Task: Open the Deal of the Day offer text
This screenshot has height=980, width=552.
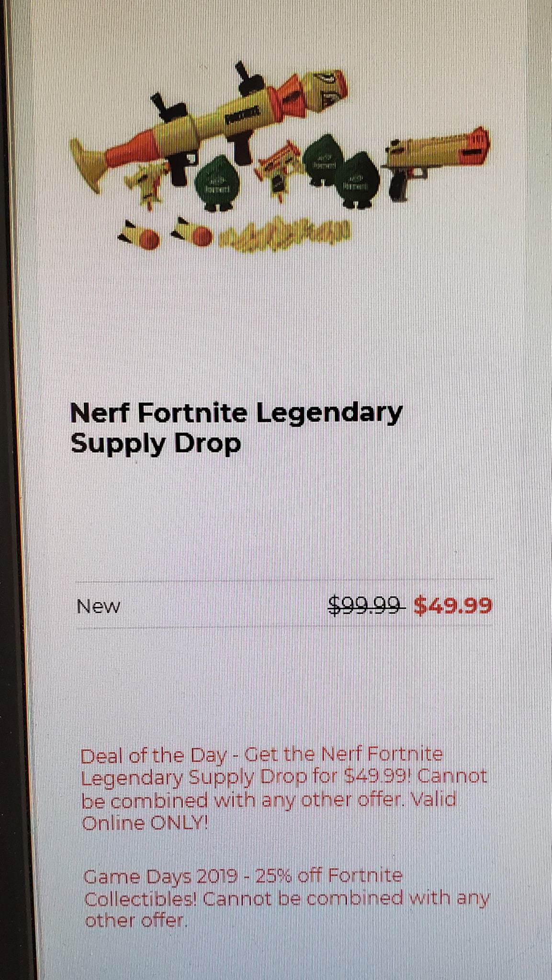Action: [283, 789]
